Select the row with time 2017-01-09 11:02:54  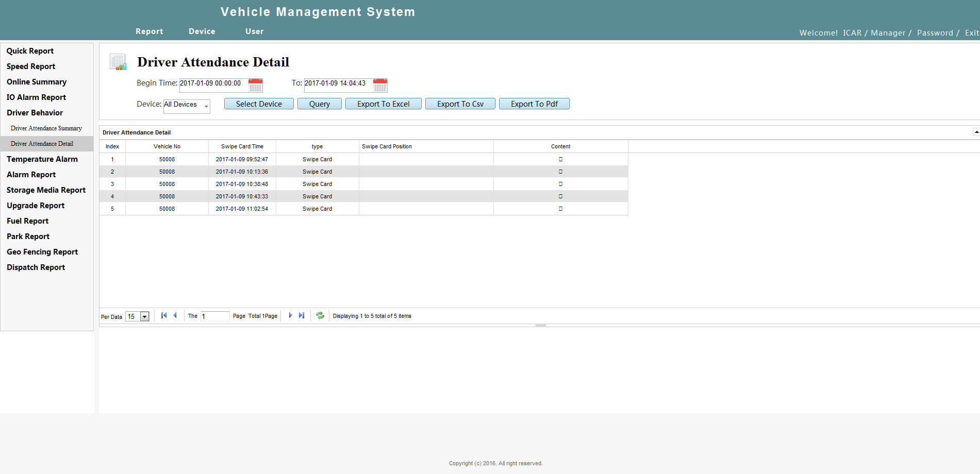tap(363, 209)
